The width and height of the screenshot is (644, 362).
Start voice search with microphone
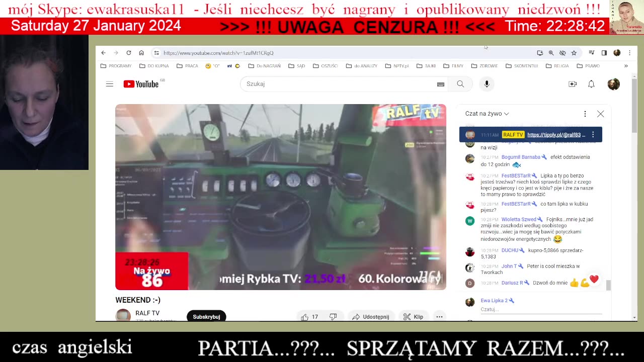(487, 84)
